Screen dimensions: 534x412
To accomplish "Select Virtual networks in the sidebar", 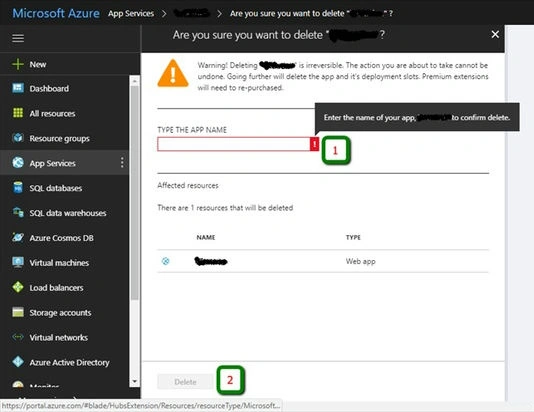I will [x=59, y=337].
